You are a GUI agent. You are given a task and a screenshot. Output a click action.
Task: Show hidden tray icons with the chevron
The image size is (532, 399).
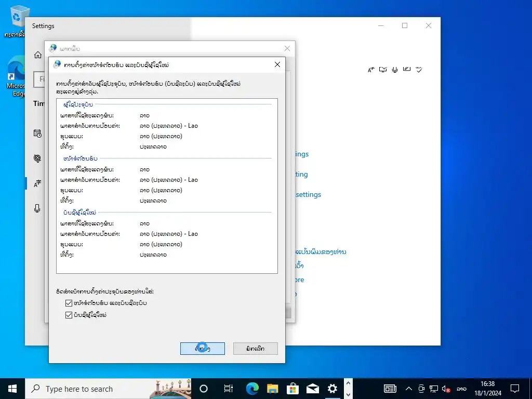pyautogui.click(x=408, y=389)
